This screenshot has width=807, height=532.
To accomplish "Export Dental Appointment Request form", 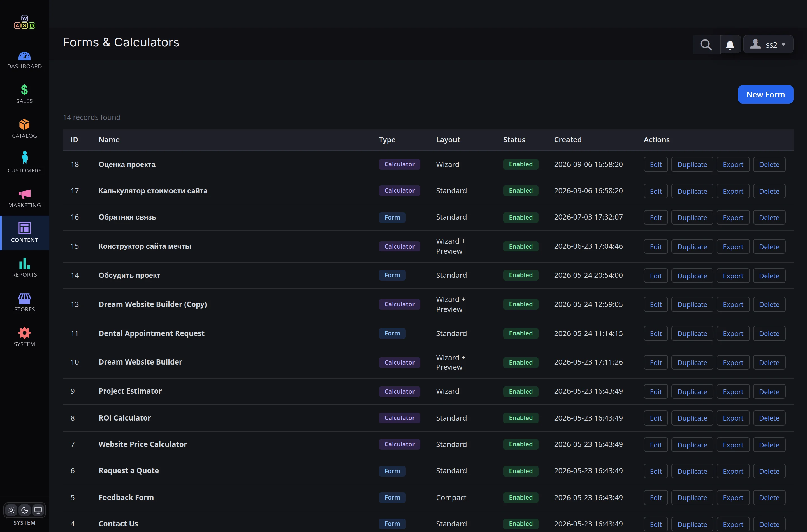I will [x=733, y=333].
